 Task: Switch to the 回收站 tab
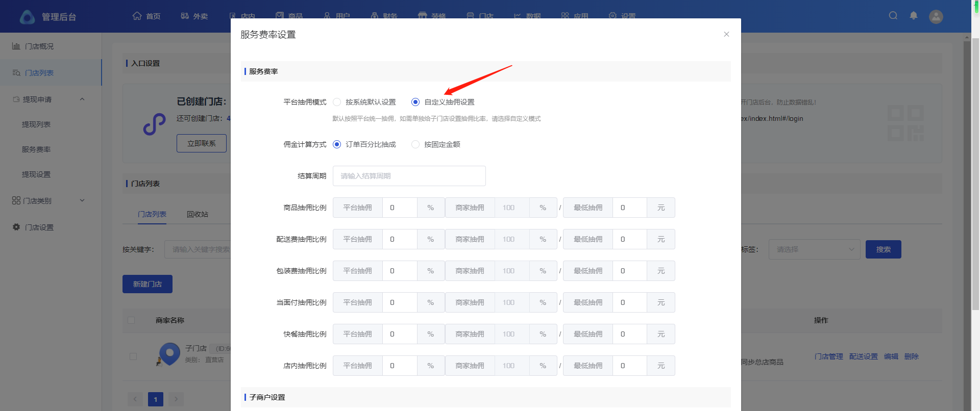click(198, 214)
